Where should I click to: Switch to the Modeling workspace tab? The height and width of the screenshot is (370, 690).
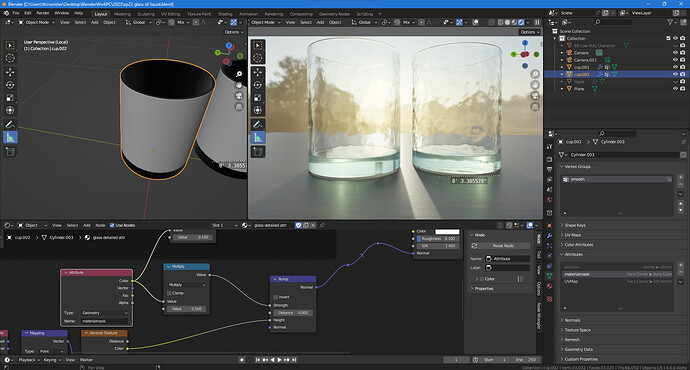click(122, 14)
